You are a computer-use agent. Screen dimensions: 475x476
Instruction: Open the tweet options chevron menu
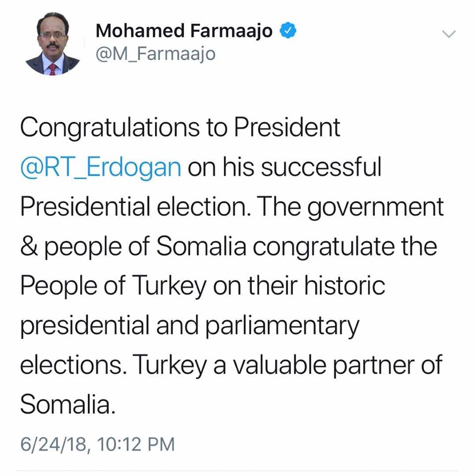[449, 34]
